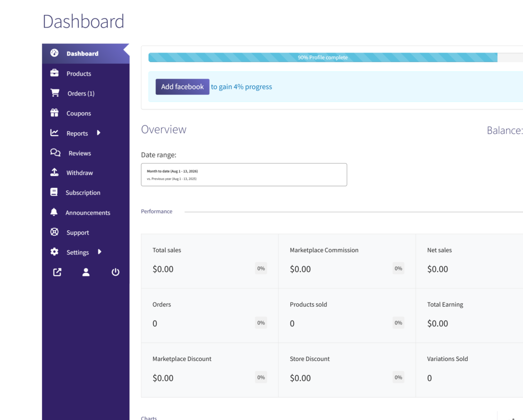Go to the Withdraw menu item
Image resolution: width=523 pixels, height=420 pixels.
[x=86, y=172]
